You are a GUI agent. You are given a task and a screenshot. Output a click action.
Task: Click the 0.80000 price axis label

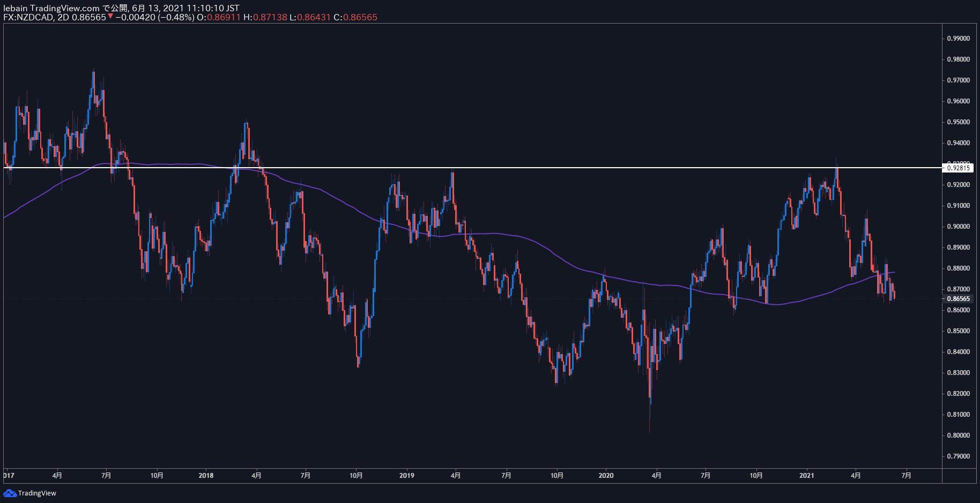pos(959,436)
